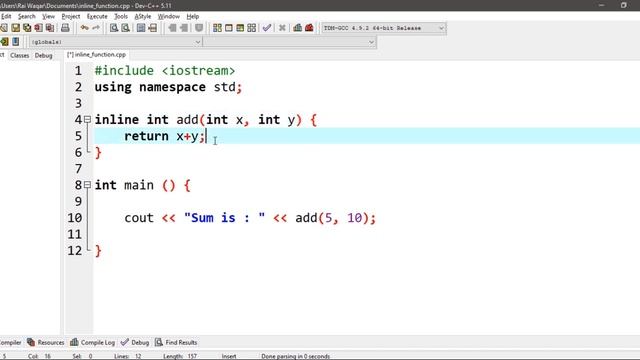Select the inline_function.cpp editor tab

96,55
